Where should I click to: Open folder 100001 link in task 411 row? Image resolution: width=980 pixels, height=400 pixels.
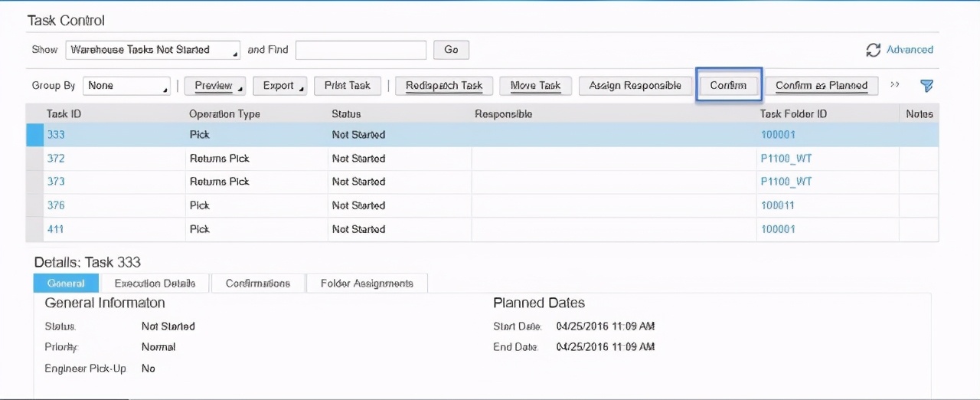(x=778, y=229)
